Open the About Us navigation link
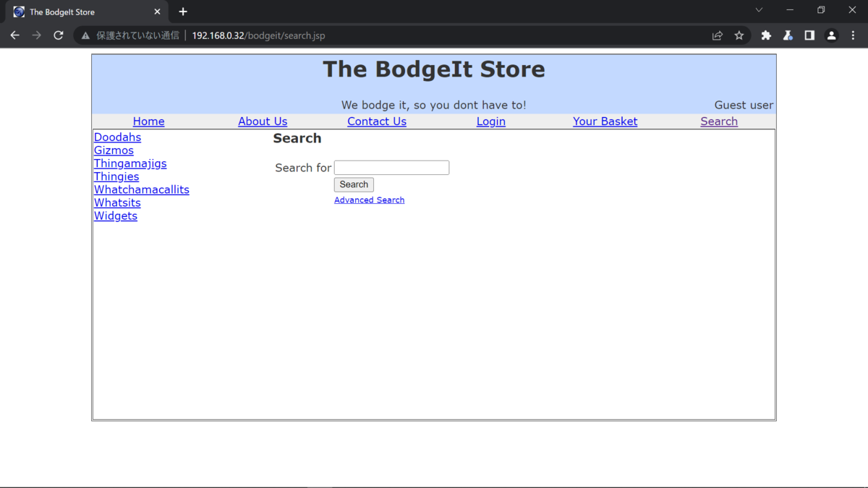The height and width of the screenshot is (488, 868). 263,121
